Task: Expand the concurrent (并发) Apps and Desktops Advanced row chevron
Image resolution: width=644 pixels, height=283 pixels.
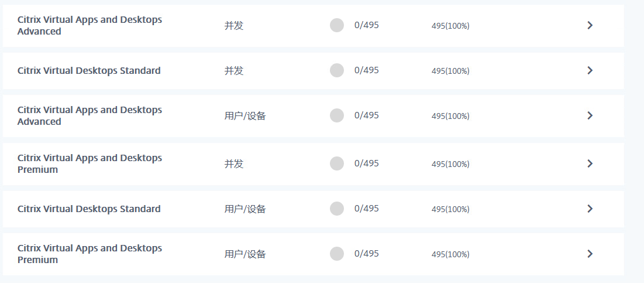Action: click(x=590, y=25)
